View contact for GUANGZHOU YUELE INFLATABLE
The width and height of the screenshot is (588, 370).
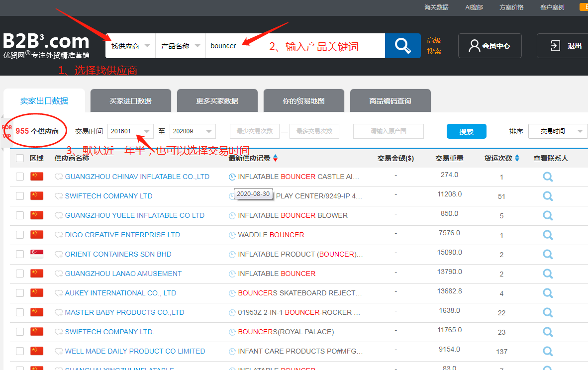(548, 215)
